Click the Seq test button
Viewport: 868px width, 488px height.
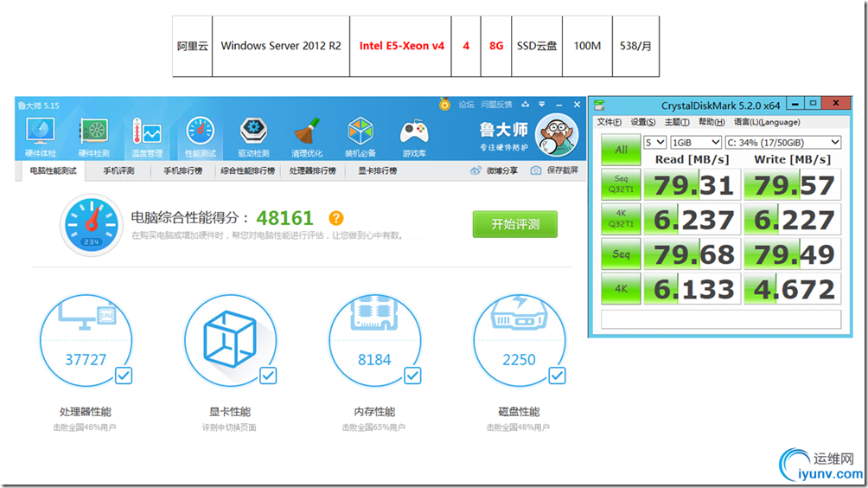pos(621,254)
